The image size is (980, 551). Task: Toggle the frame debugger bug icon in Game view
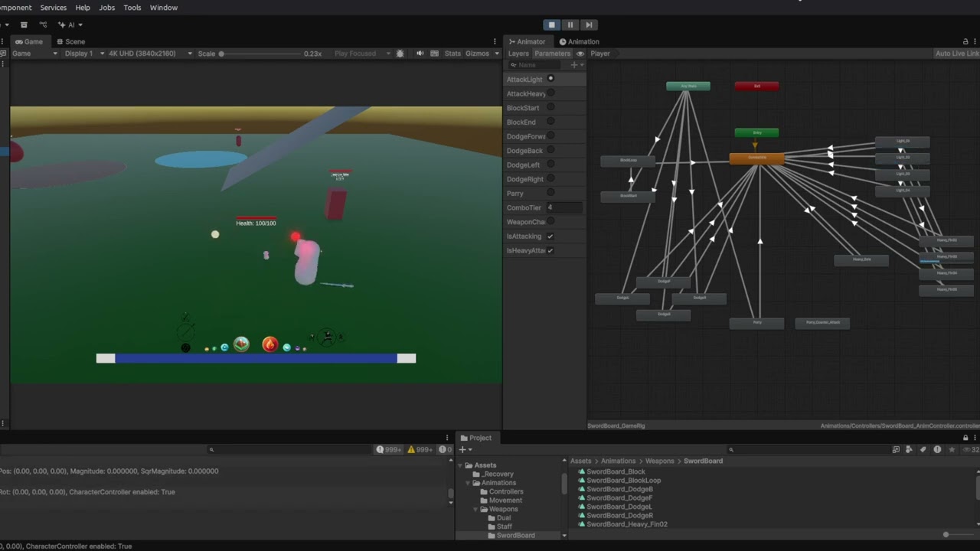click(400, 54)
